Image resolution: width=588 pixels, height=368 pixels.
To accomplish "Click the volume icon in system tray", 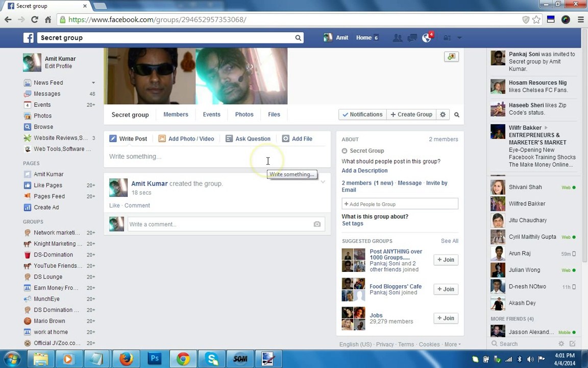I will [531, 359].
